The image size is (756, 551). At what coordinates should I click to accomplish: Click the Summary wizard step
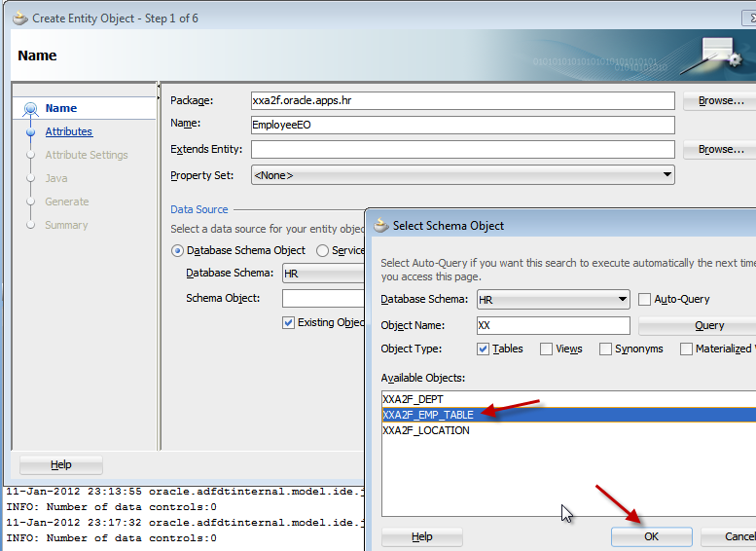pos(66,225)
